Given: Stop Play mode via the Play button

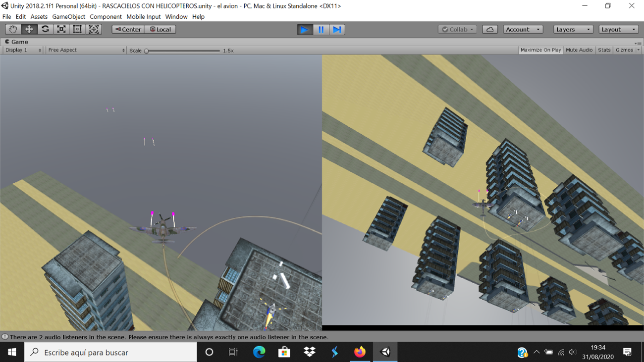Looking at the screenshot, I should pos(304,29).
